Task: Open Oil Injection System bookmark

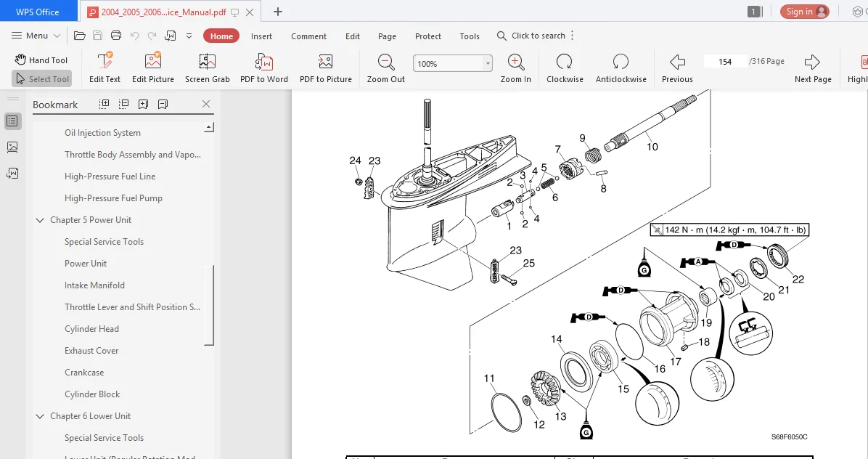Action: 102,133
